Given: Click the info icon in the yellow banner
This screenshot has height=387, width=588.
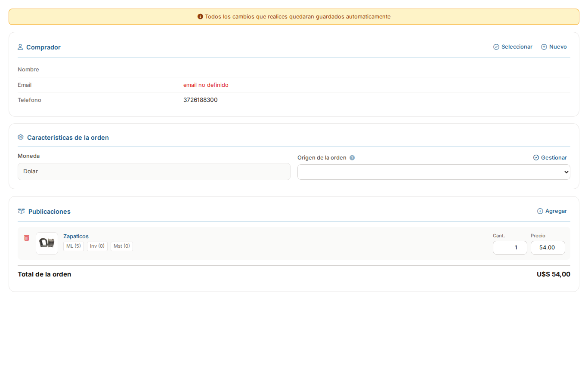Looking at the screenshot, I should click(200, 16).
